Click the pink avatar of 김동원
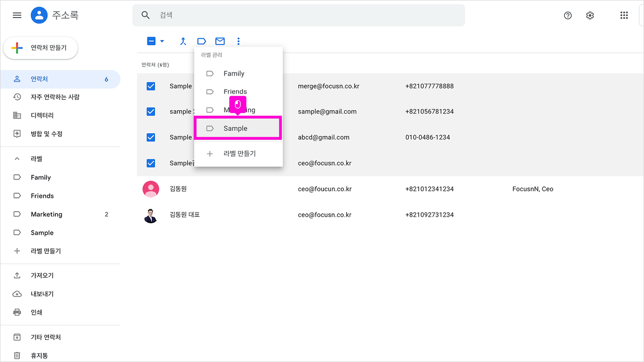 pos(151,189)
